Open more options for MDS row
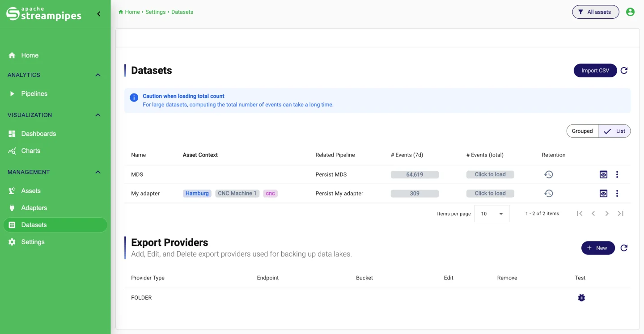 (x=617, y=174)
